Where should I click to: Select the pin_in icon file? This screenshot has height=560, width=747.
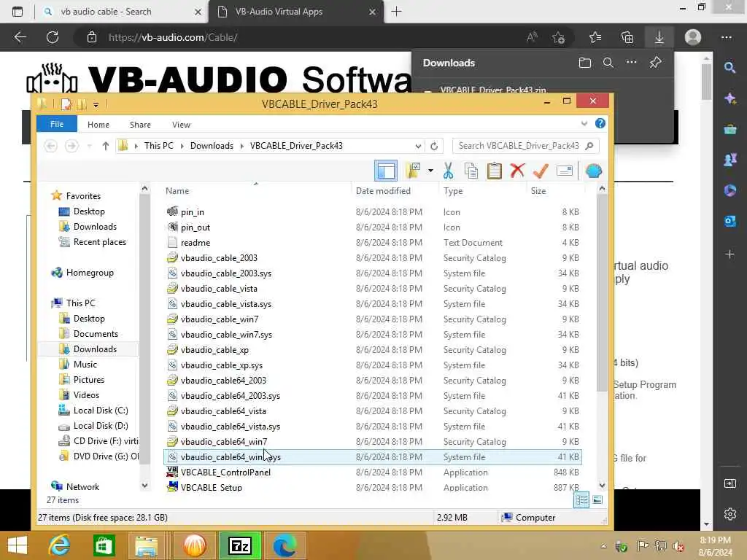(371, 212)
